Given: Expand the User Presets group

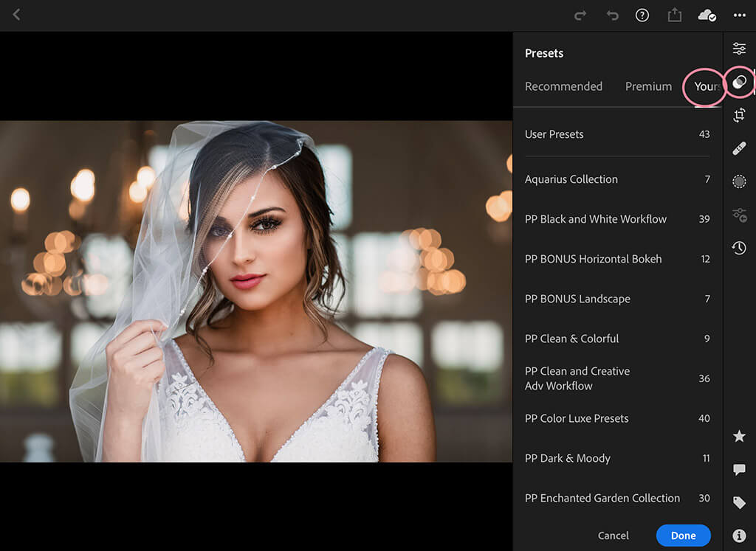Looking at the screenshot, I should tap(616, 134).
